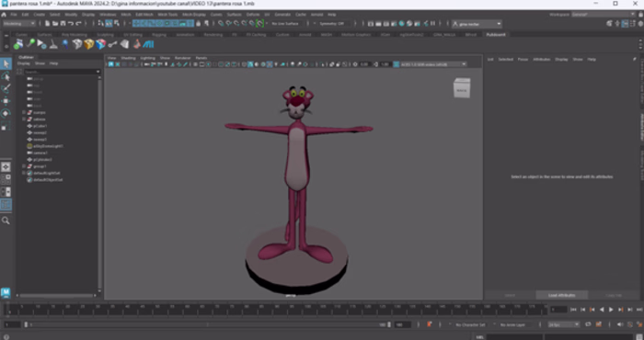
Task: Go to end of playback range
Action: (639, 310)
